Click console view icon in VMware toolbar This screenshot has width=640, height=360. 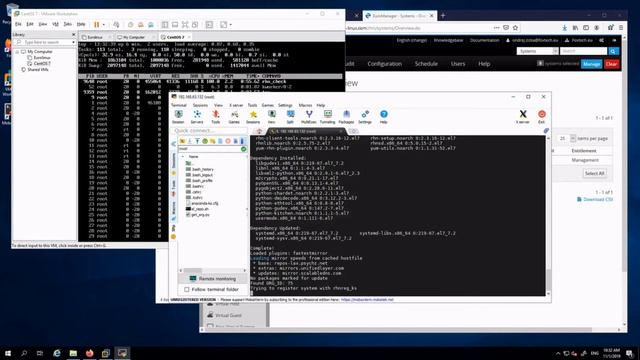pyautogui.click(x=209, y=25)
